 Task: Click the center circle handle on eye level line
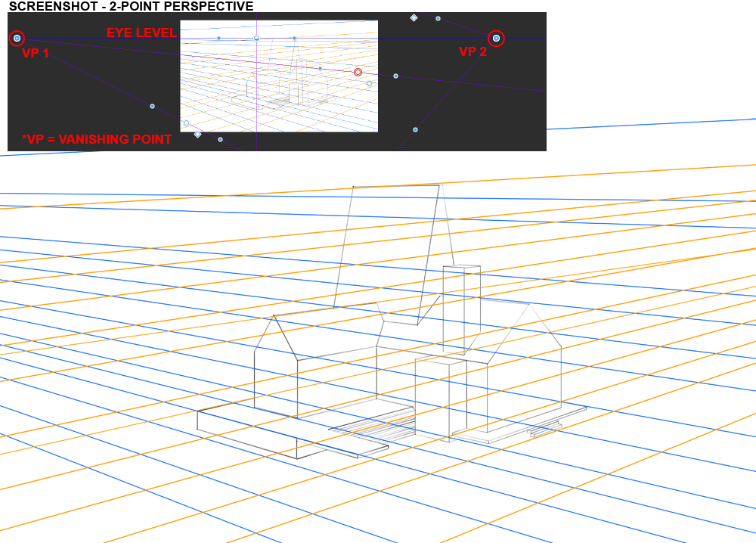click(256, 38)
